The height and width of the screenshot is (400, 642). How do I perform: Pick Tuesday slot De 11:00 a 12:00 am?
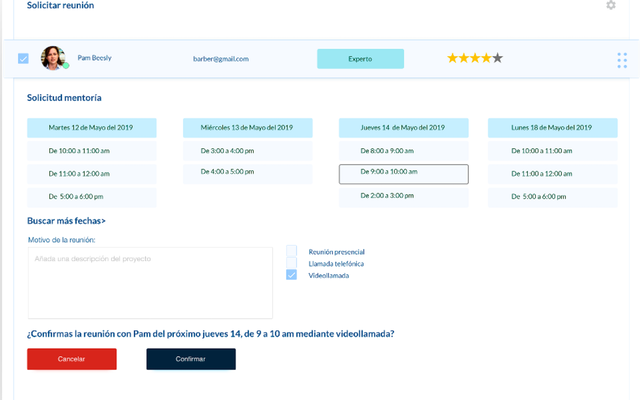click(92, 174)
